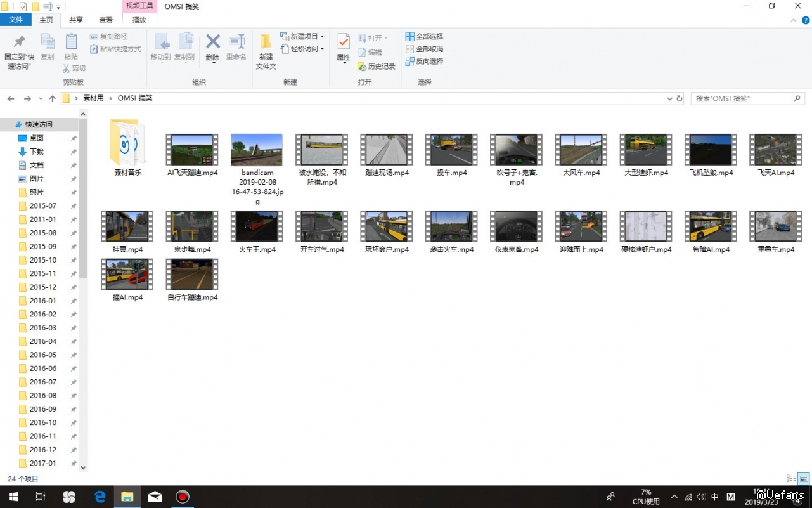Open the recent locations dropdown arrow
Image resolution: width=812 pixels, height=508 pixels.
click(x=41, y=99)
